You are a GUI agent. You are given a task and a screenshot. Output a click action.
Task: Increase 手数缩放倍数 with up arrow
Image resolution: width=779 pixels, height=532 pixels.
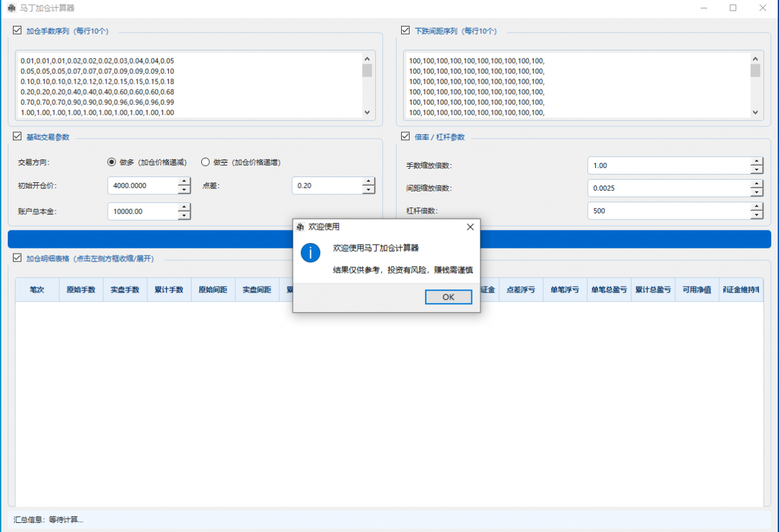pos(756,161)
